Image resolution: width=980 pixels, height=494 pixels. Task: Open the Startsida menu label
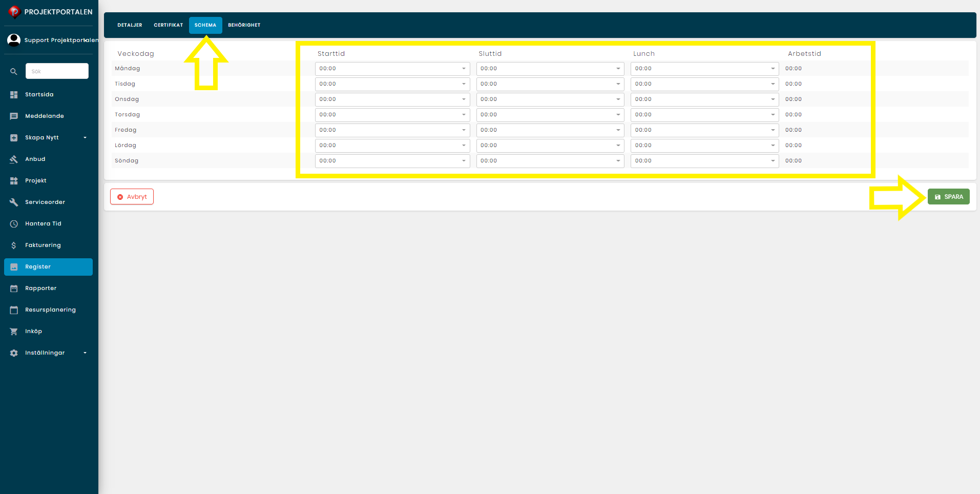pos(39,95)
